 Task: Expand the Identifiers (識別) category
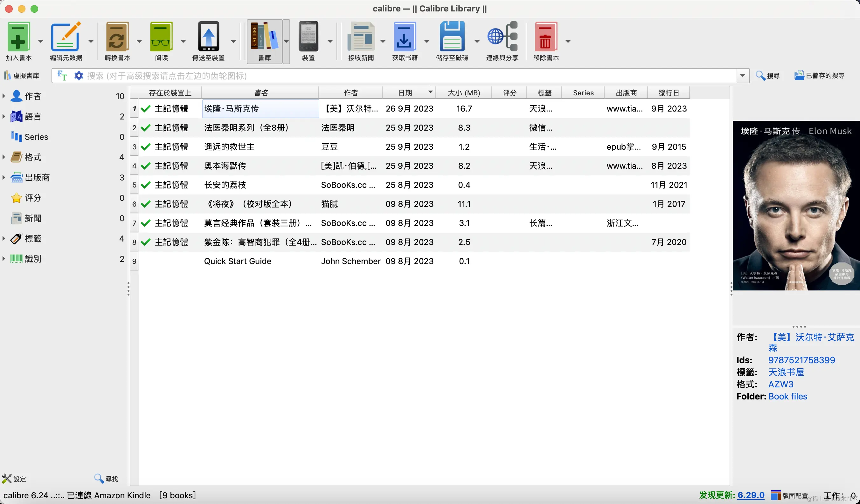pyautogui.click(x=4, y=259)
